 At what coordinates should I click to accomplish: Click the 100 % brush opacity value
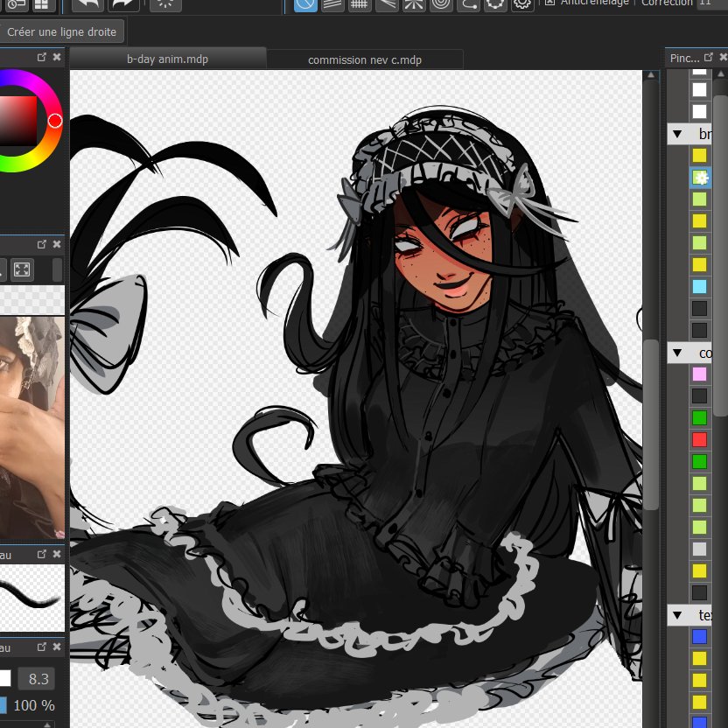point(34,706)
